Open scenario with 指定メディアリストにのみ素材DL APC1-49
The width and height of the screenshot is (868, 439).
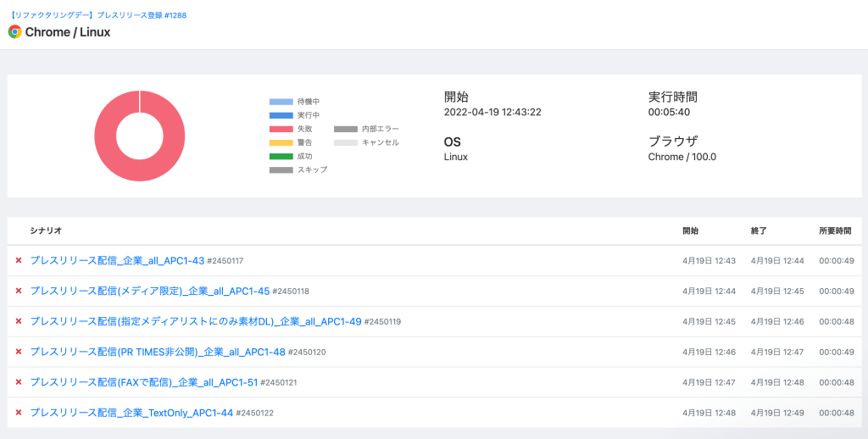[196, 321]
